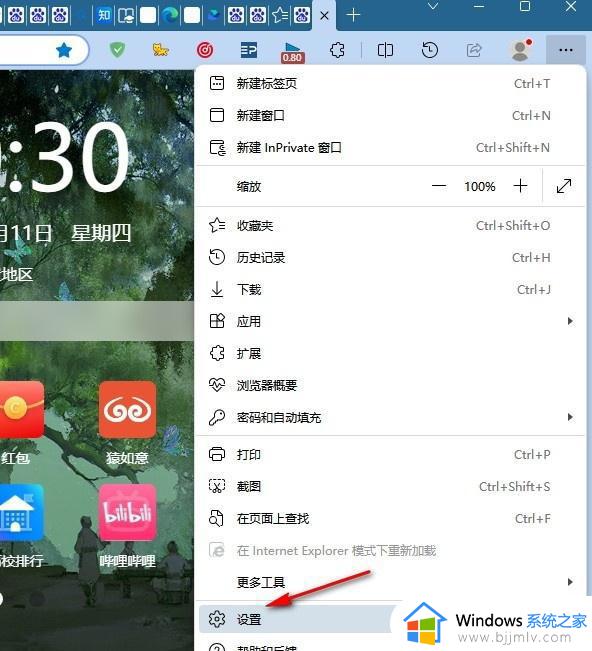The width and height of the screenshot is (592, 651).
Task: Enter full screen with the expand arrow icon
Action: [x=563, y=186]
